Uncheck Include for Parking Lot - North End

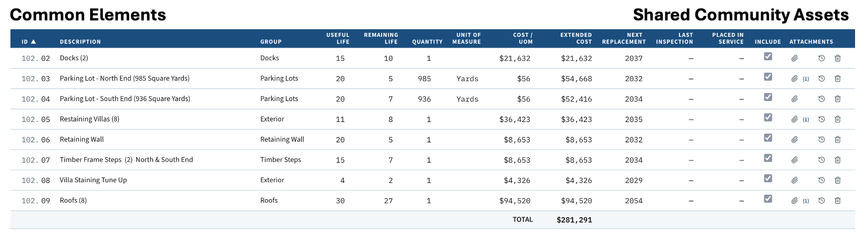pos(768,77)
